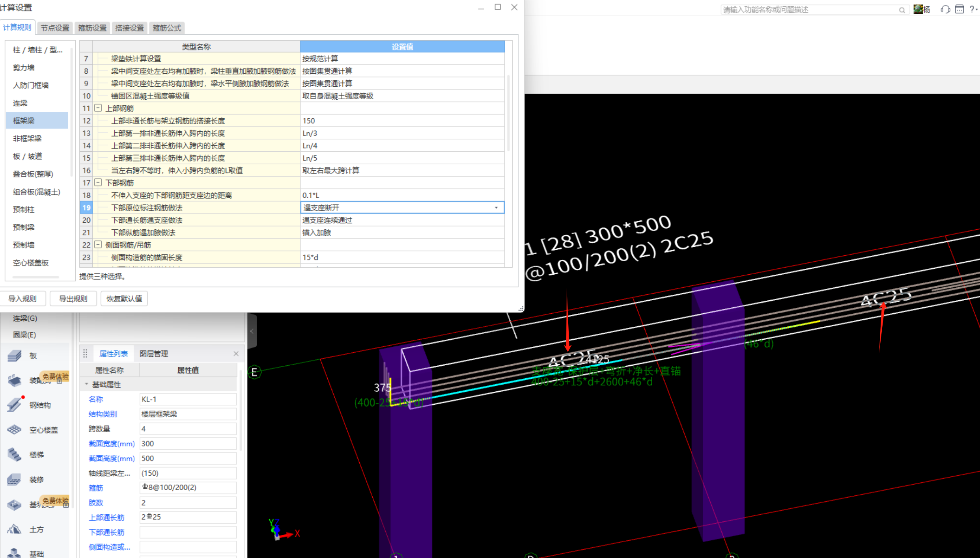Switch to the 箍筋设置 tab

92,28
